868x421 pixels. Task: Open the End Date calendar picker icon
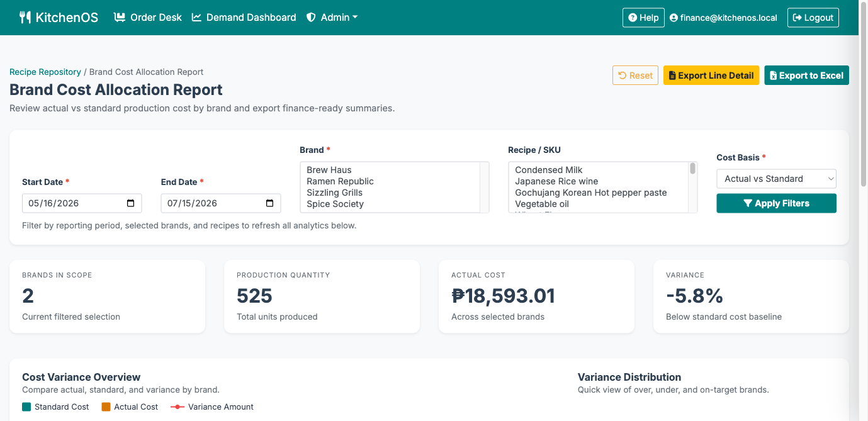270,203
